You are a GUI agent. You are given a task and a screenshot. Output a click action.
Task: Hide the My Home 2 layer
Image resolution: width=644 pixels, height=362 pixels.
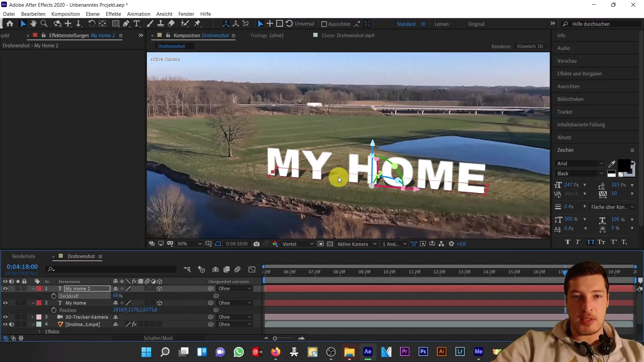click(x=5, y=289)
